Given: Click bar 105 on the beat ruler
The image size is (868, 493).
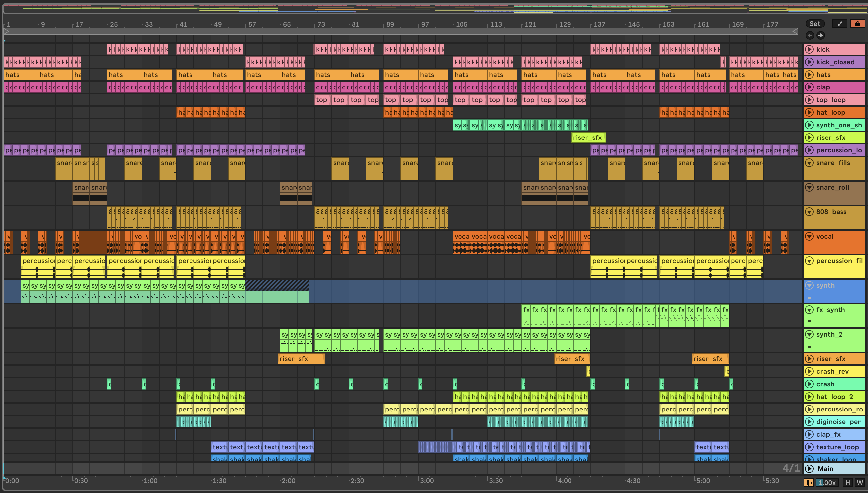Looking at the screenshot, I should 461,25.
